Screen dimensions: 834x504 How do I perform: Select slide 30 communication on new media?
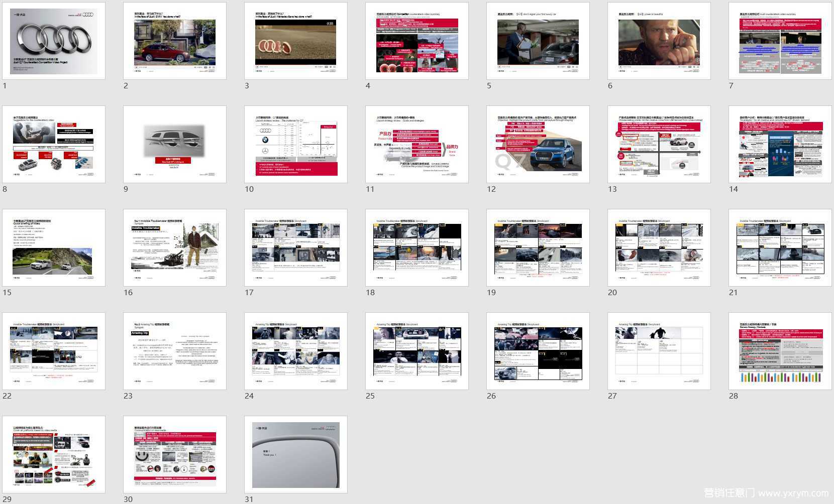[x=175, y=454]
